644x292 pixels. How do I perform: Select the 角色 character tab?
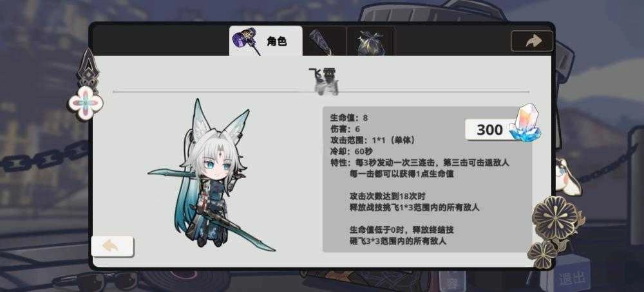coord(266,41)
